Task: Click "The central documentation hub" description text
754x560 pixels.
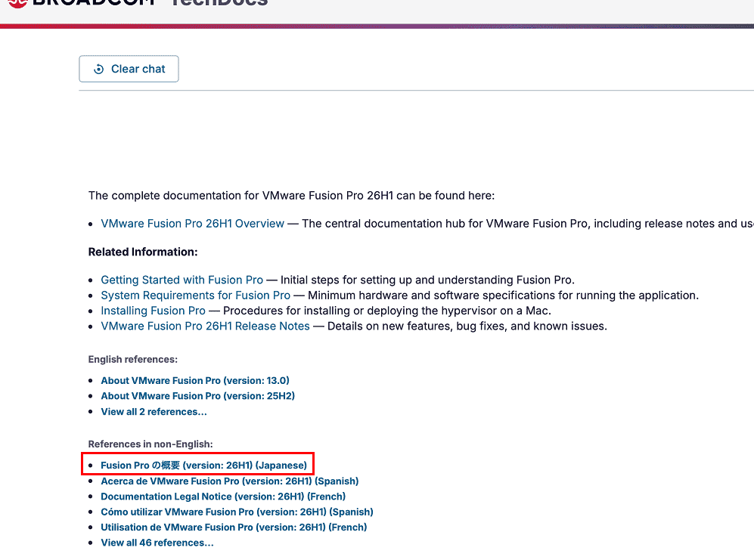Action: [x=528, y=224]
